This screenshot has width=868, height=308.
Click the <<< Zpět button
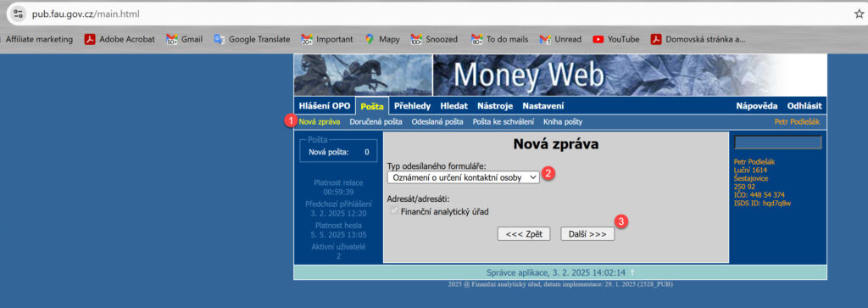tap(524, 234)
